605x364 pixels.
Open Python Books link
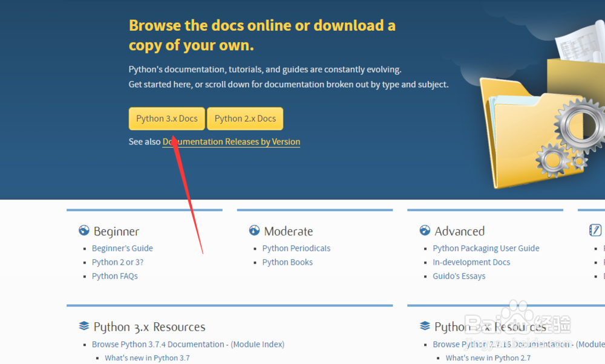click(287, 262)
